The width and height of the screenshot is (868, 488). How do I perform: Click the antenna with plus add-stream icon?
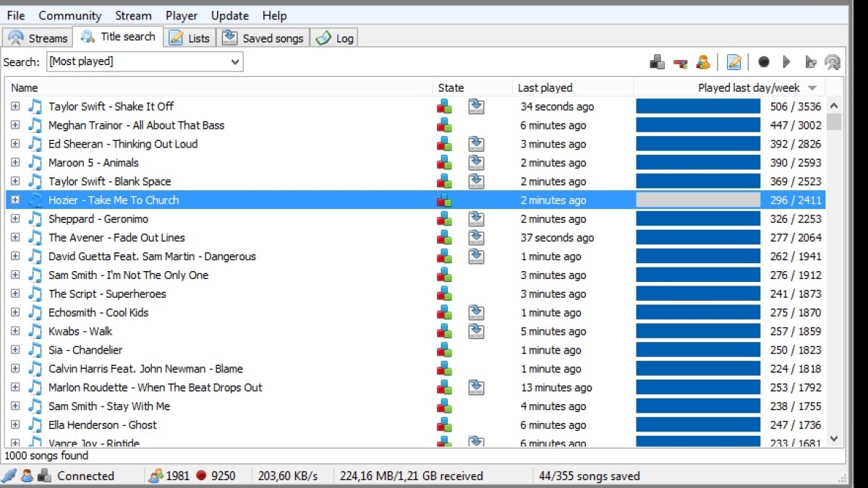pos(833,62)
